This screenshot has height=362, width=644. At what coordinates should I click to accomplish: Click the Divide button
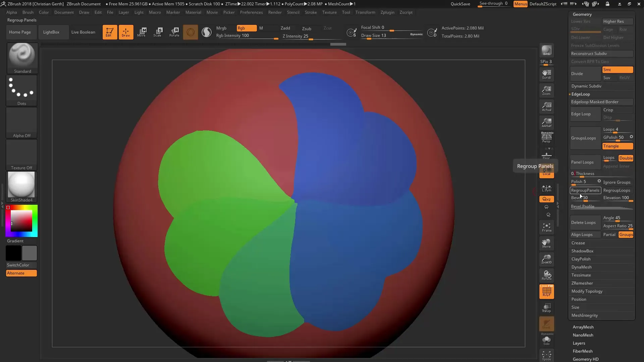585,74
